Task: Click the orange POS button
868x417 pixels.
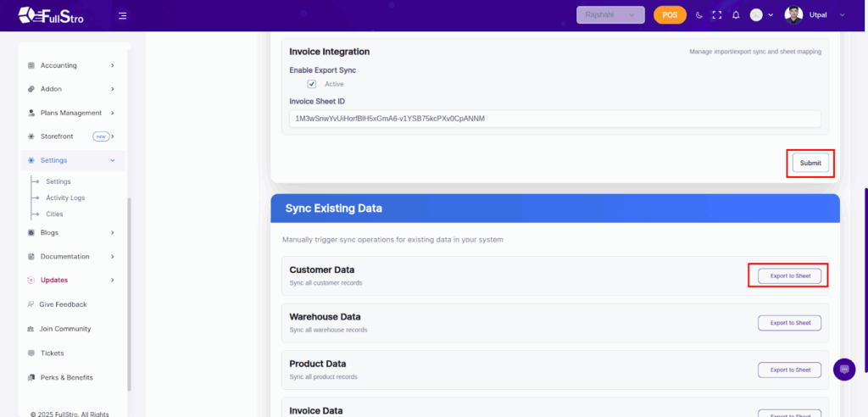Action: click(x=670, y=15)
